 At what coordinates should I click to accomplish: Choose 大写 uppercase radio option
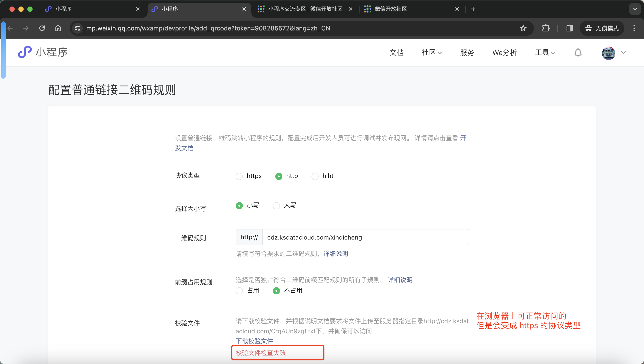point(276,206)
